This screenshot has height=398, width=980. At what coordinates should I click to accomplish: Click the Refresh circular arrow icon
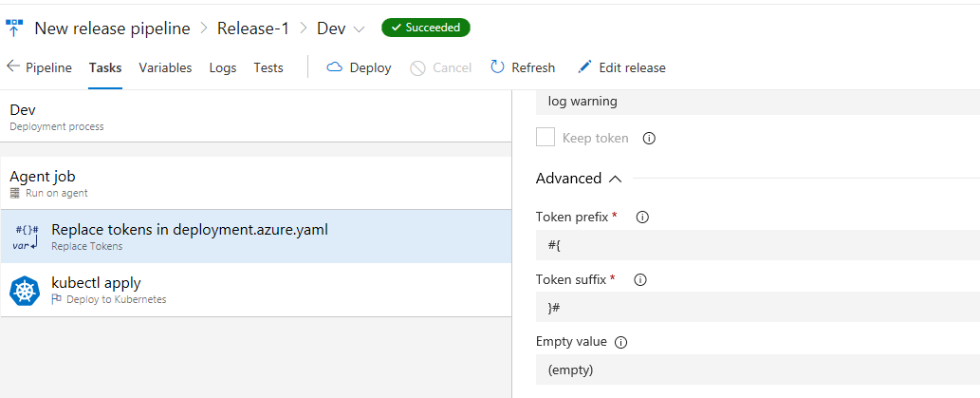pos(497,66)
